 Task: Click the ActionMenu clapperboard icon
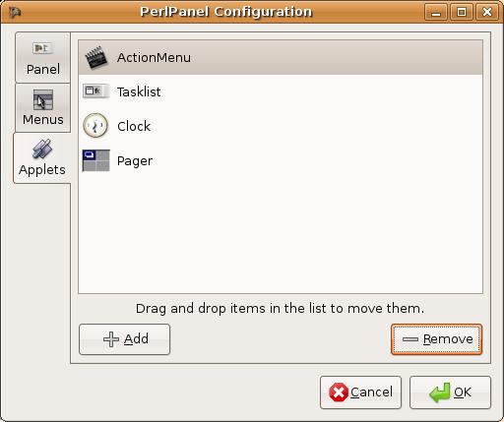pyautogui.click(x=95, y=58)
